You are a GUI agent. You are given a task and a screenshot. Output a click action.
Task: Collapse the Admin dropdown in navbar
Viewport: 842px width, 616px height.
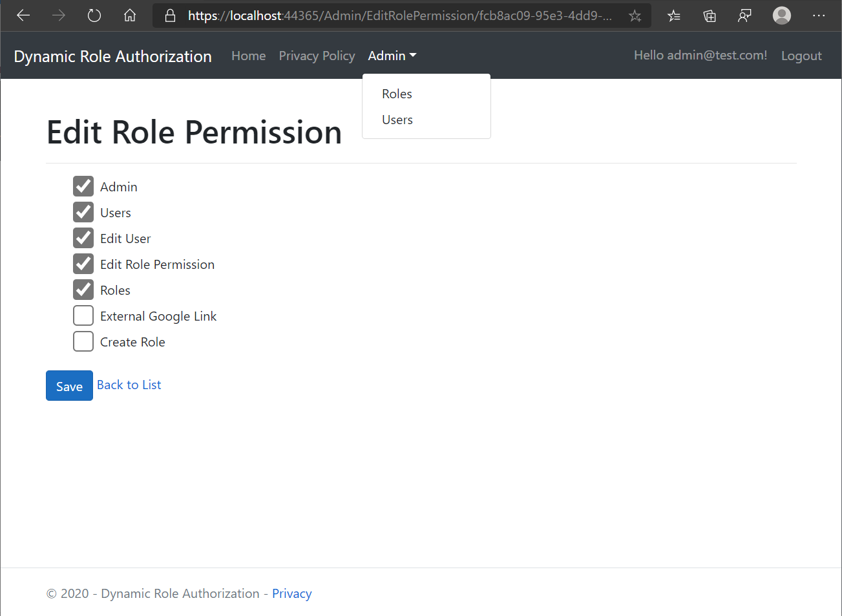point(392,56)
